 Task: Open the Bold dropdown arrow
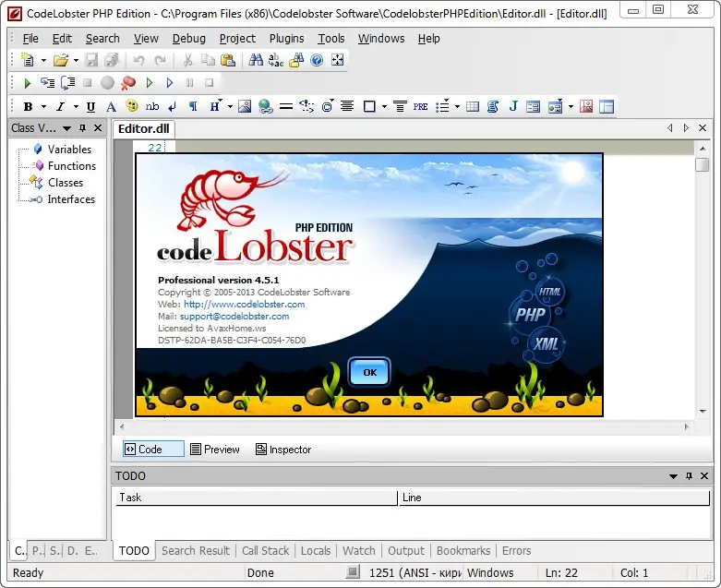coord(43,107)
